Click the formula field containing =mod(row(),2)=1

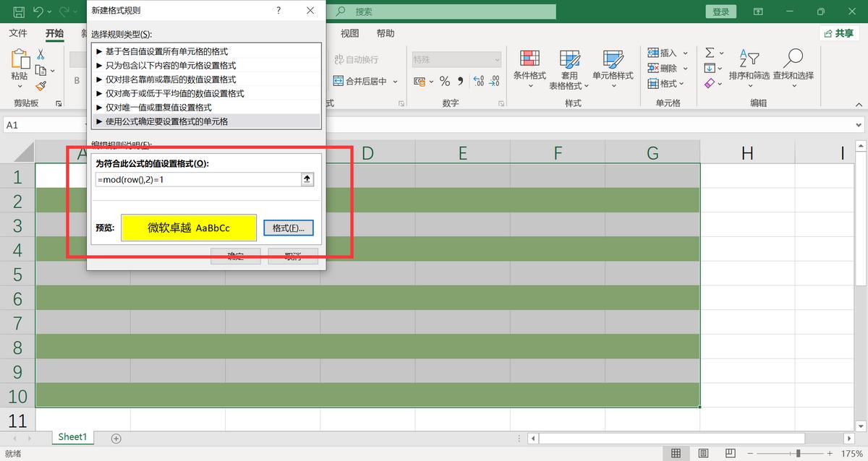[x=197, y=179]
